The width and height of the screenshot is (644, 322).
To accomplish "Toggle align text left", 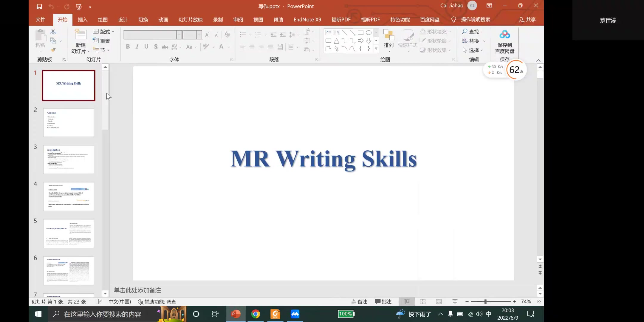I will (243, 47).
